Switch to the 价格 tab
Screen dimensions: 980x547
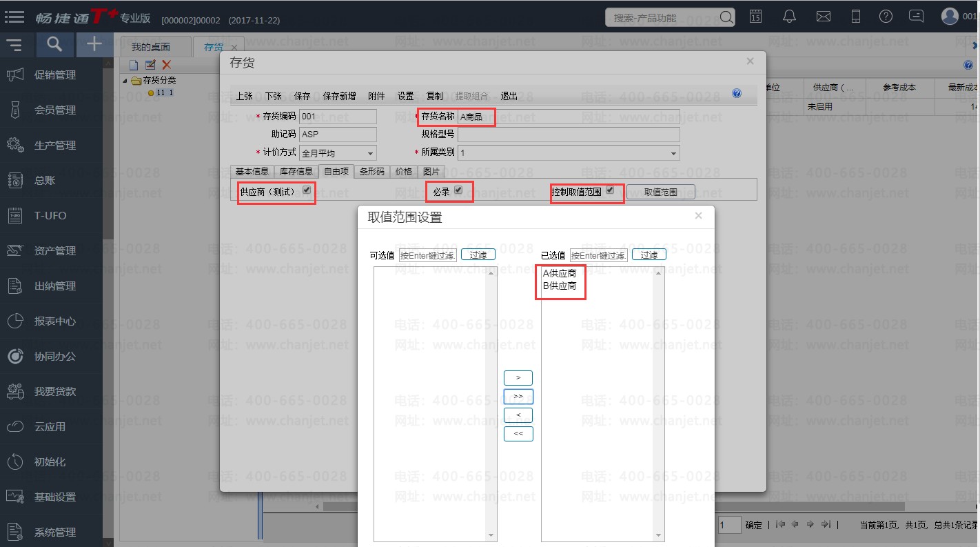(x=404, y=172)
